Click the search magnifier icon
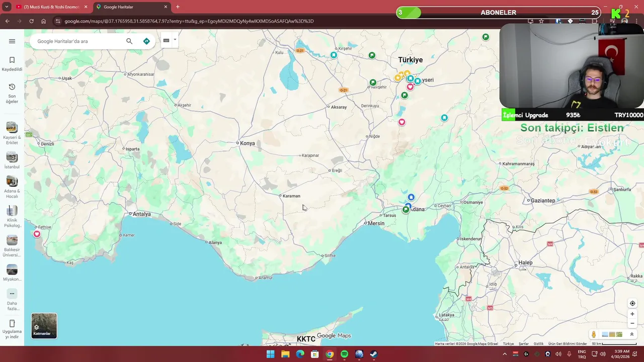644x362 pixels. 129,41
